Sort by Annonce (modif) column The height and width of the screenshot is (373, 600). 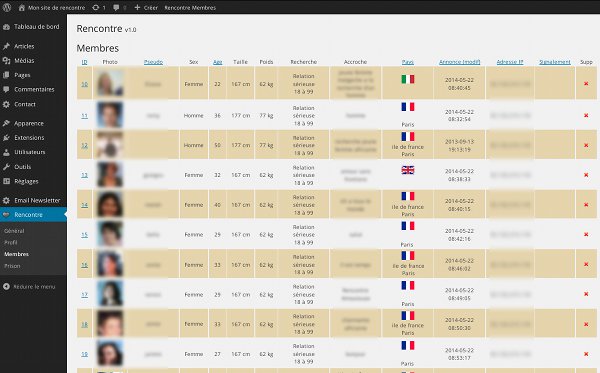(460, 62)
